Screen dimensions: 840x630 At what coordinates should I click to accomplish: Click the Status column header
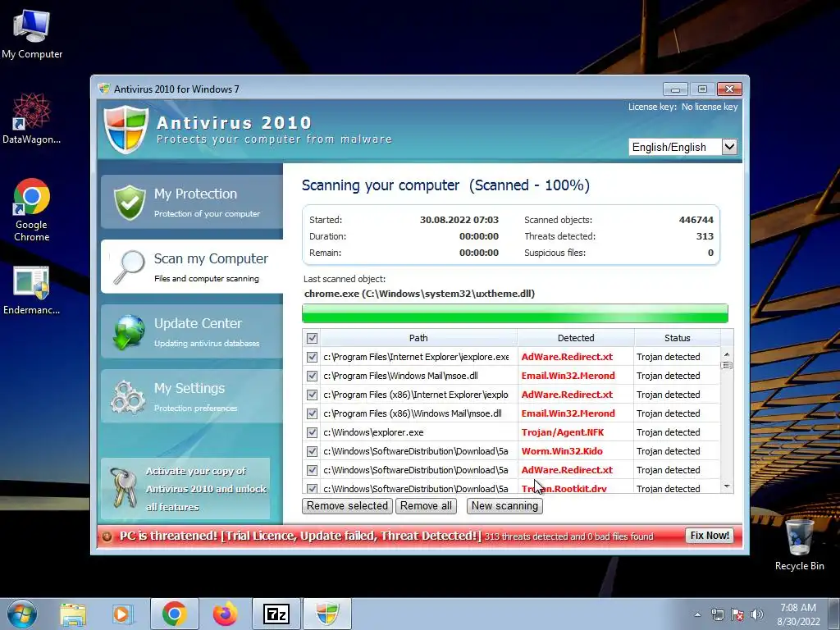click(x=677, y=338)
